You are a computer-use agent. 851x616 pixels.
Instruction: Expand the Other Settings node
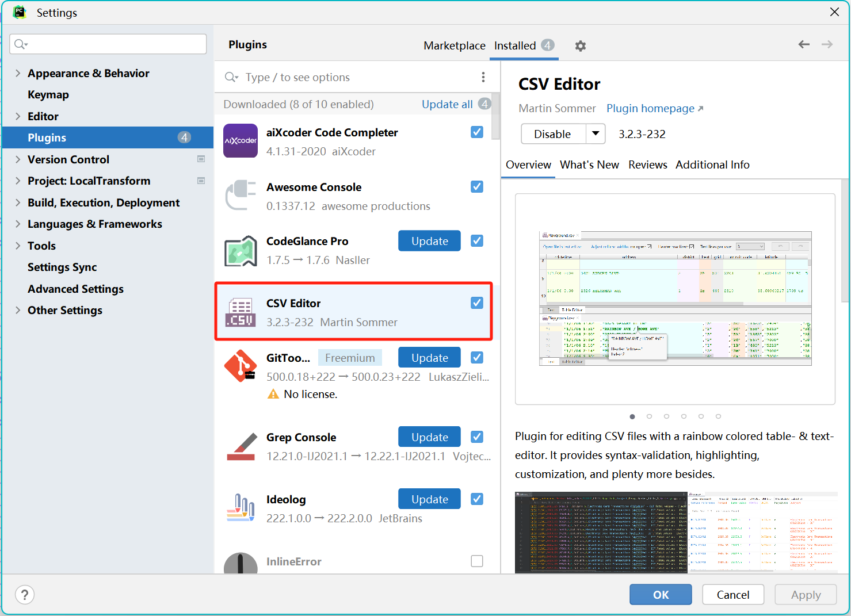[18, 310]
